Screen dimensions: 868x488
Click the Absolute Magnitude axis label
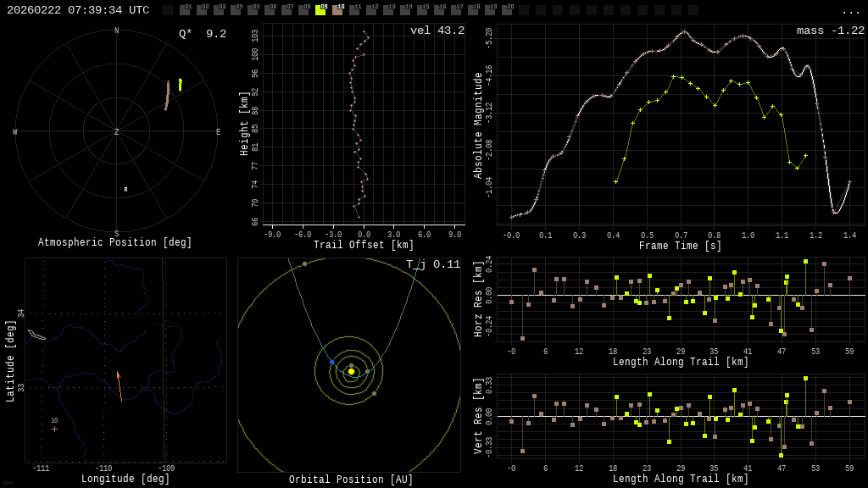tap(478, 125)
